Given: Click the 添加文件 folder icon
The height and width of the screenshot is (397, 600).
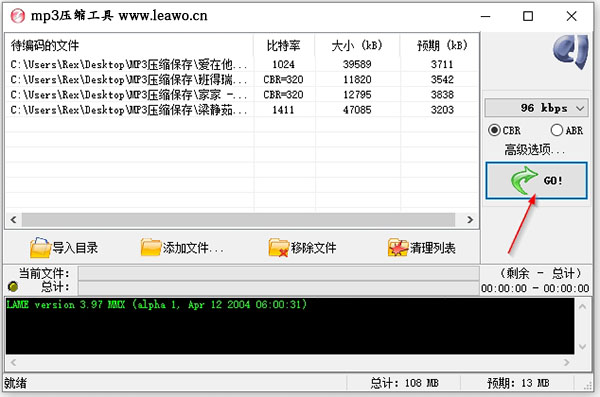Looking at the screenshot, I should point(150,247).
